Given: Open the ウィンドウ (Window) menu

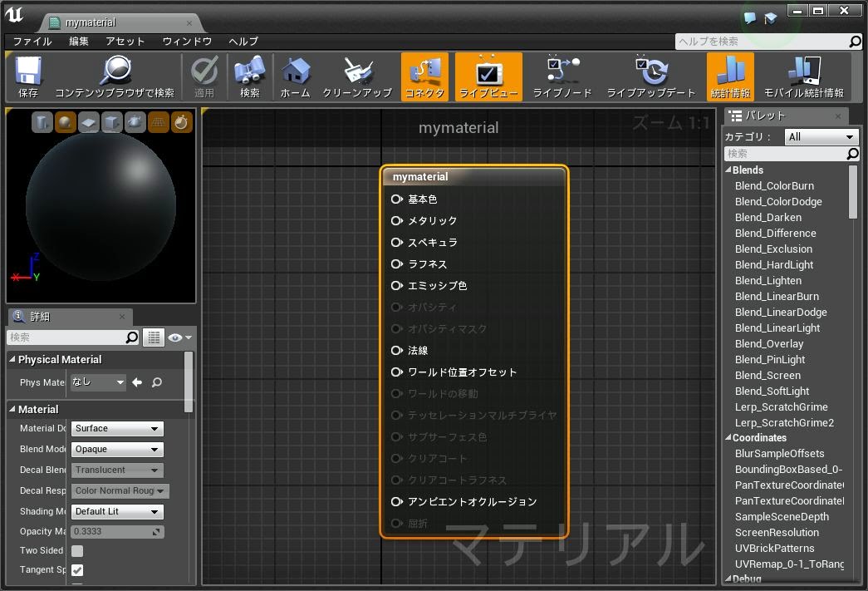Looking at the screenshot, I should click(x=187, y=41).
